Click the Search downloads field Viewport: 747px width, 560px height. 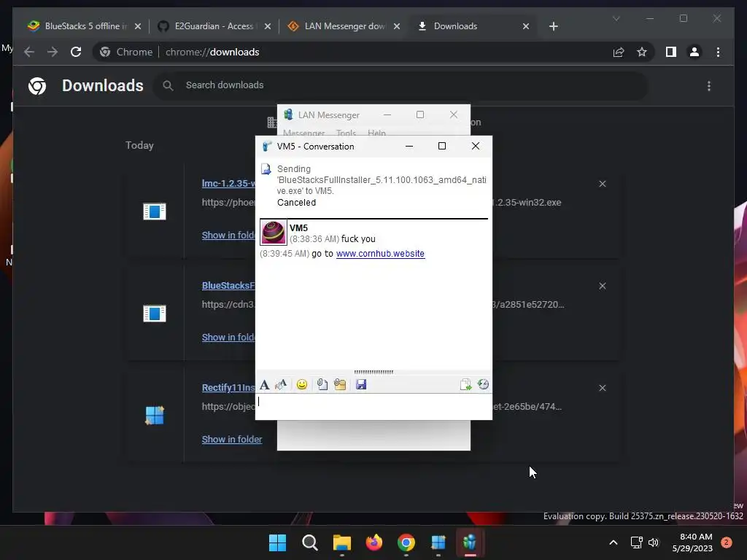coord(400,85)
